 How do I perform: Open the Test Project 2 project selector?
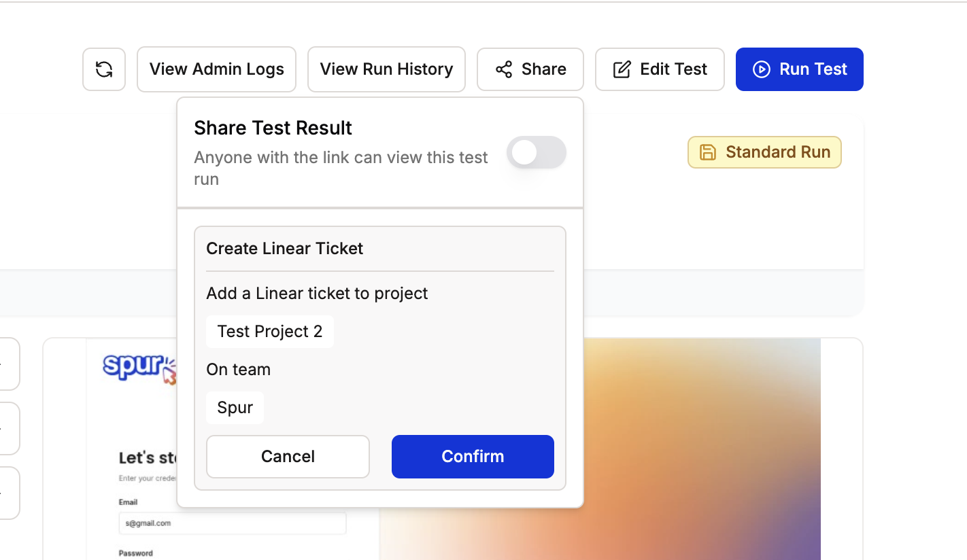(x=270, y=332)
